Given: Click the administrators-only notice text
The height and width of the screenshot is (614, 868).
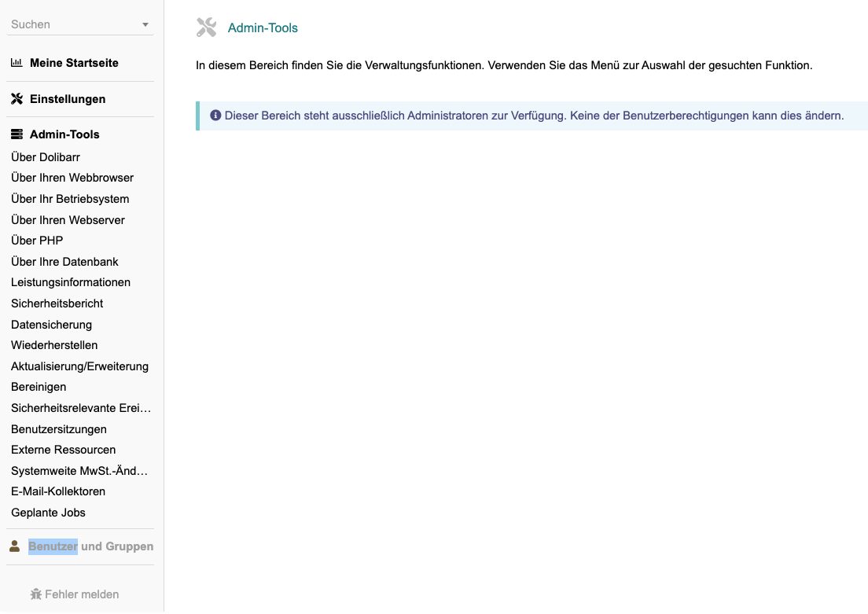Looking at the screenshot, I should pos(534,115).
